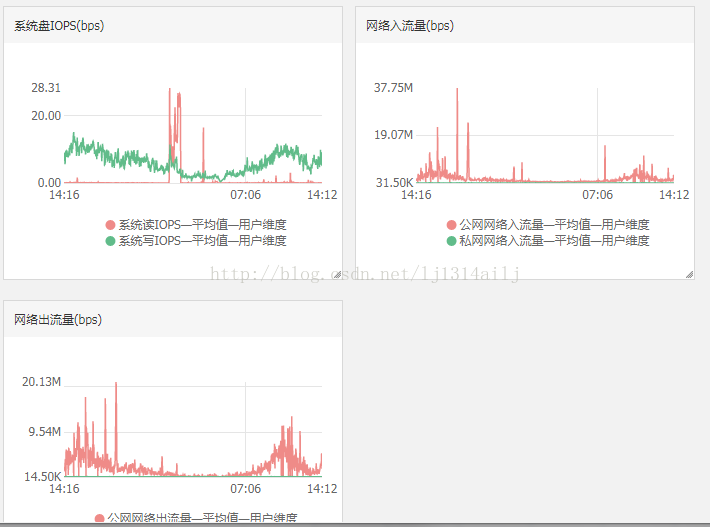
Task: Click the 07:06 time label on the IOPS chart
Action: 245,195
